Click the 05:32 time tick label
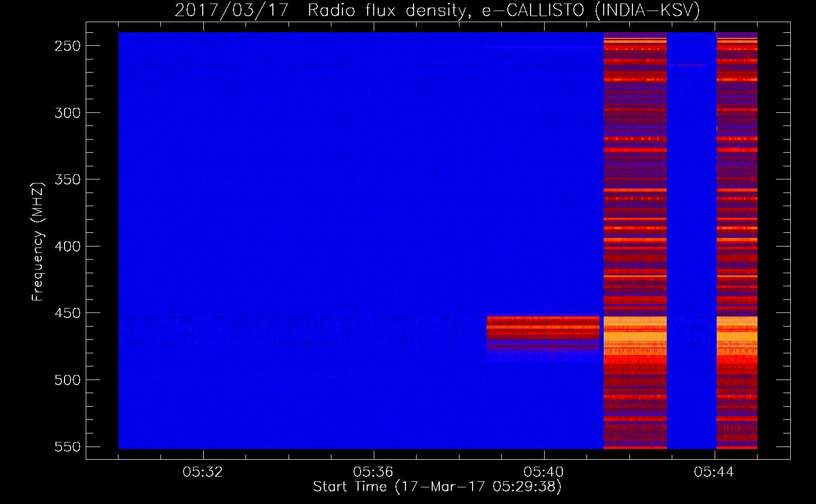This screenshot has height=504, width=816. point(203,472)
